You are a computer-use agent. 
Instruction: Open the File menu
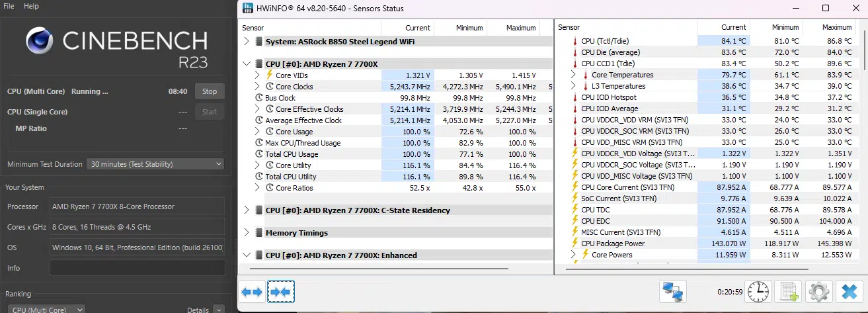click(9, 6)
